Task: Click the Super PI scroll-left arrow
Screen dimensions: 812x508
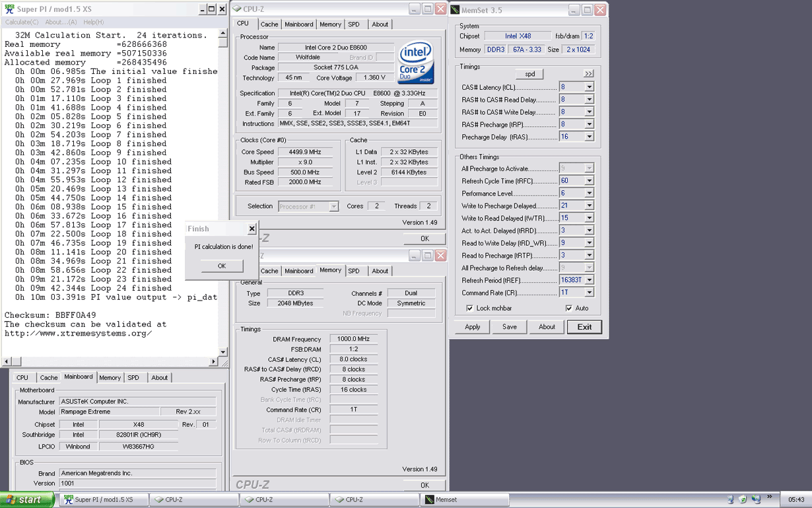Action: point(7,361)
